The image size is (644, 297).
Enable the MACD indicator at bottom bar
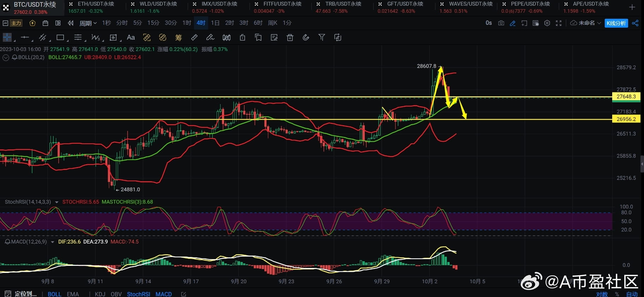coord(164,294)
